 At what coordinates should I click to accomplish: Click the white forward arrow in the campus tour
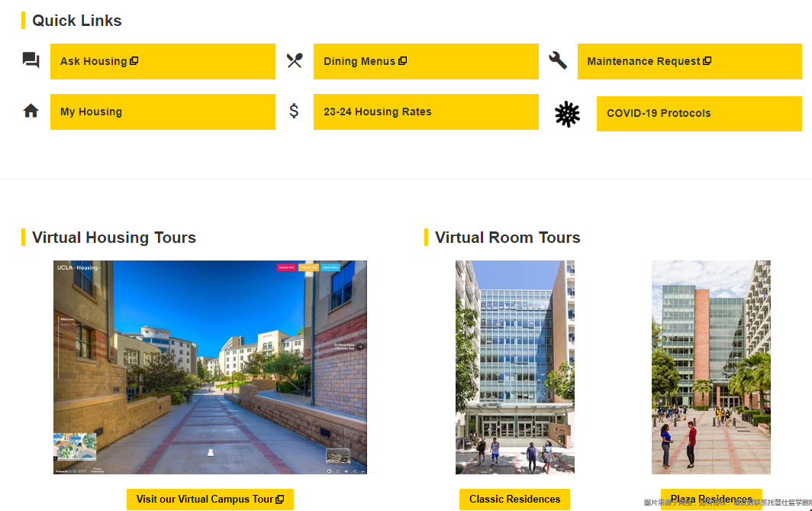point(211,452)
